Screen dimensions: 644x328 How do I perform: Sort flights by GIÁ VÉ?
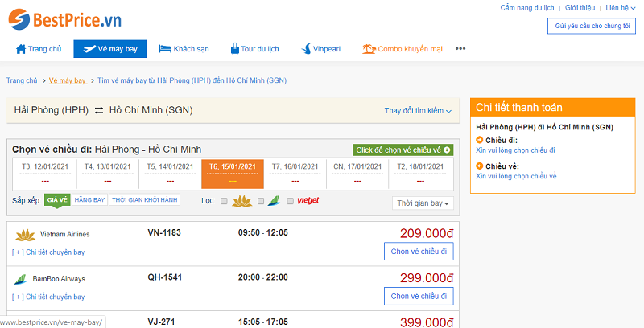point(57,199)
